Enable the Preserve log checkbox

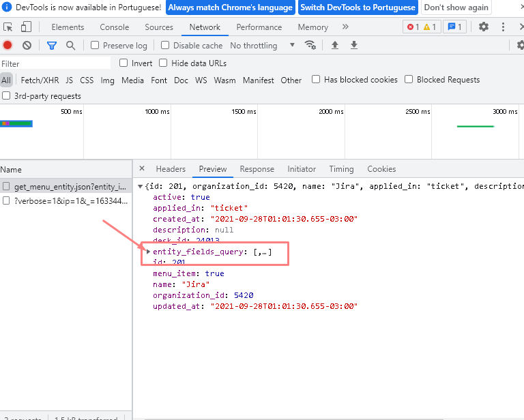coord(95,45)
